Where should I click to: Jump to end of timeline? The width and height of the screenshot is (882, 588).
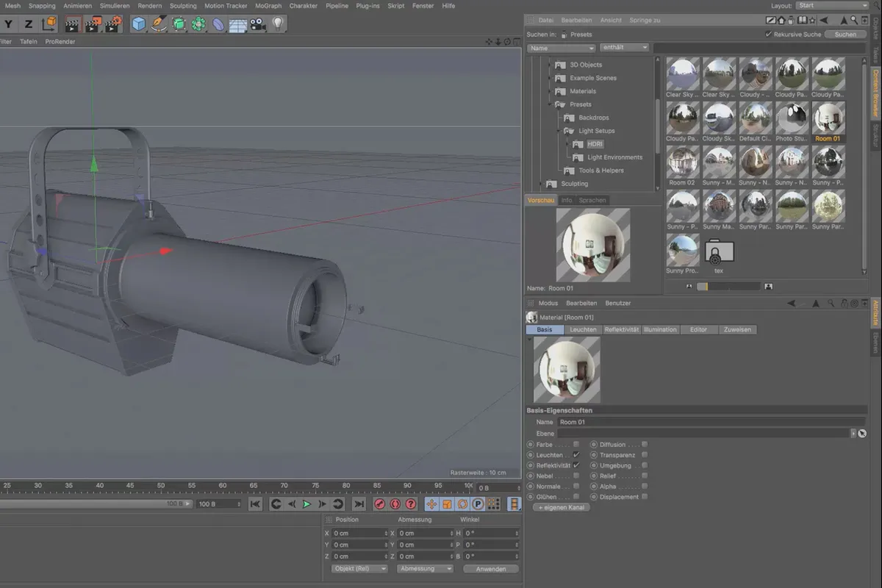pos(358,504)
